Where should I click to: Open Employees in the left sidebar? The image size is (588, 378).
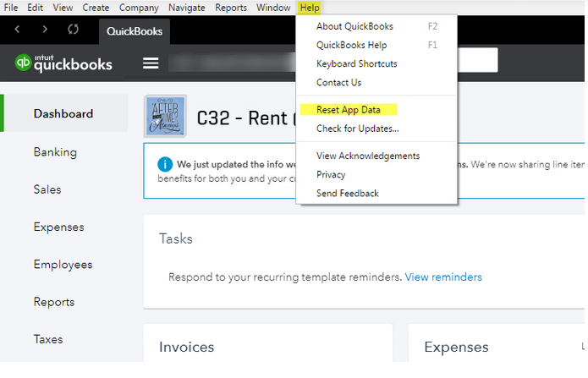click(x=63, y=265)
